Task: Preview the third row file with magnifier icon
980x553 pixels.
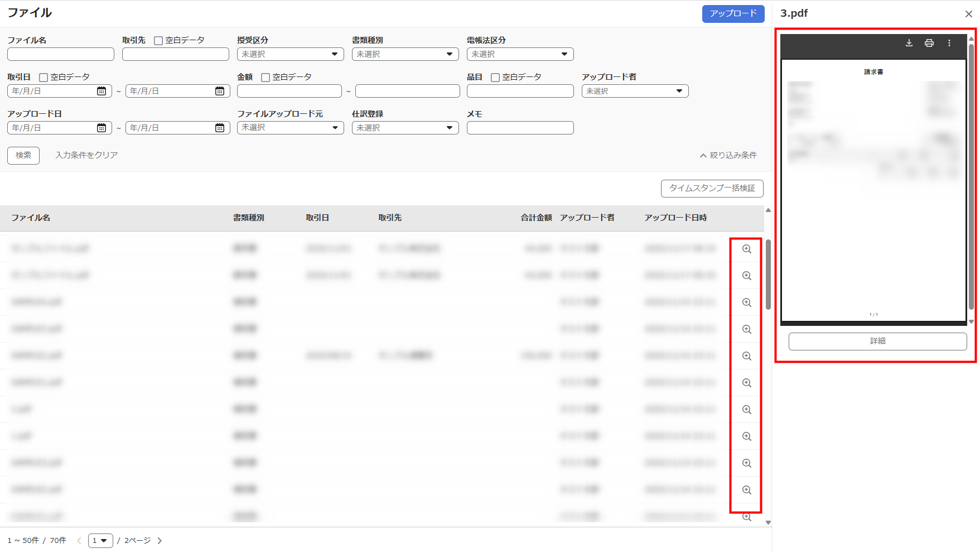Action: pyautogui.click(x=746, y=302)
